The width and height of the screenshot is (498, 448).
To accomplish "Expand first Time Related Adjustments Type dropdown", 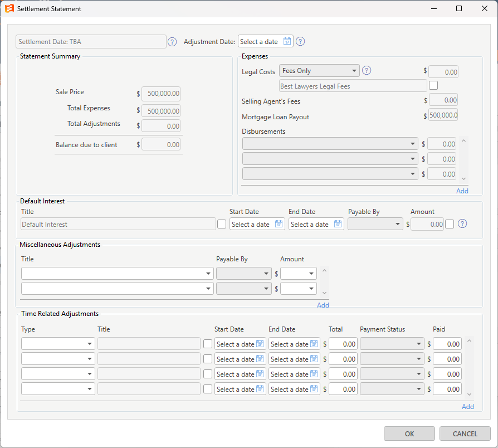I will [x=58, y=344].
